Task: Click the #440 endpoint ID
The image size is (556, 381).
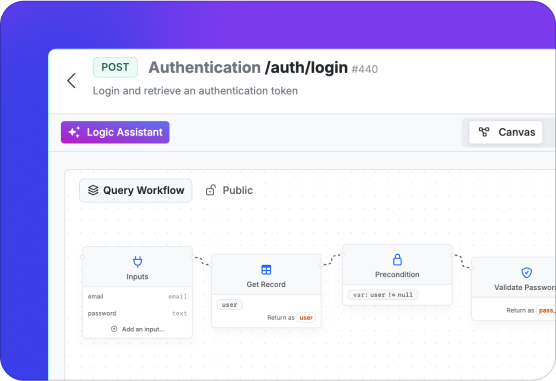Action: (x=365, y=69)
